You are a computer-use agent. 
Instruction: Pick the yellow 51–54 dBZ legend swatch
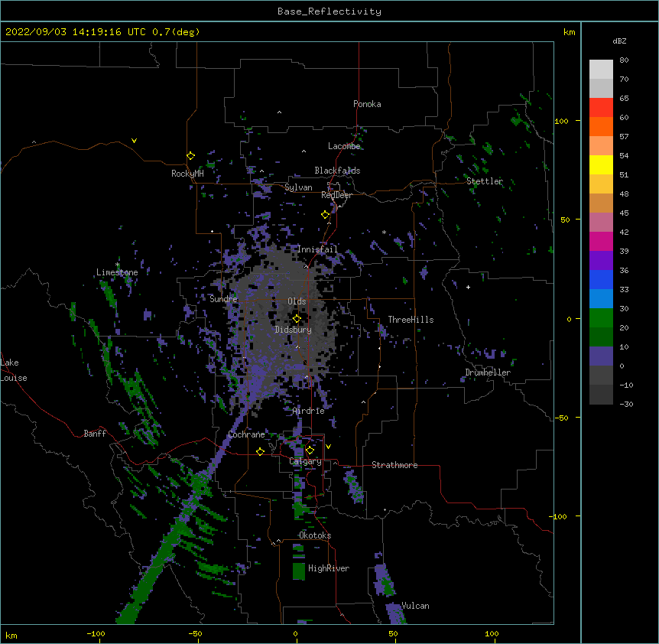(601, 164)
